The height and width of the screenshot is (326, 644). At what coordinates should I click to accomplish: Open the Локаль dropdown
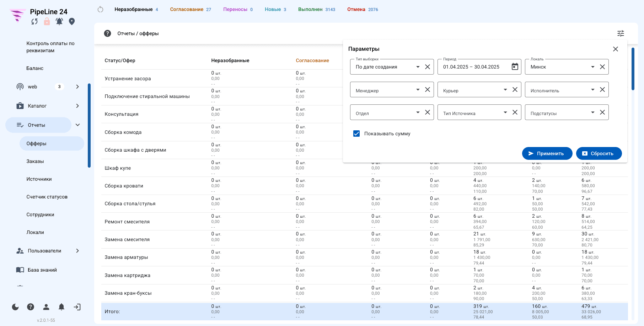(593, 67)
